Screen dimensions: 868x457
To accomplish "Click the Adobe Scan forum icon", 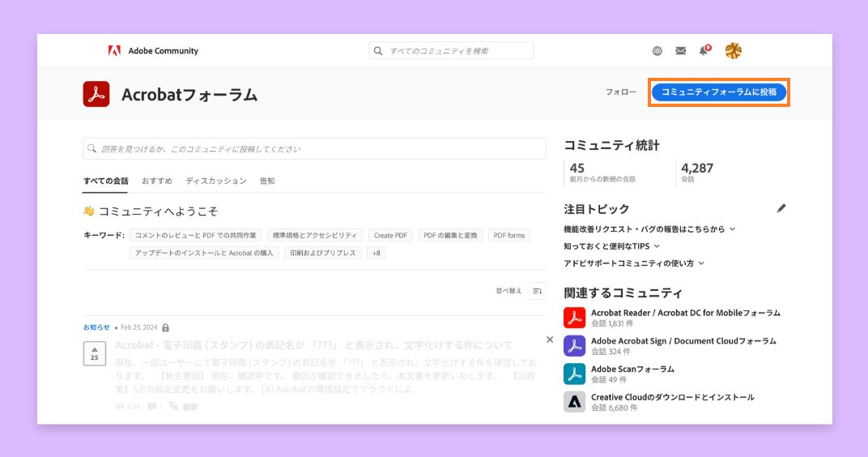I will click(x=575, y=374).
